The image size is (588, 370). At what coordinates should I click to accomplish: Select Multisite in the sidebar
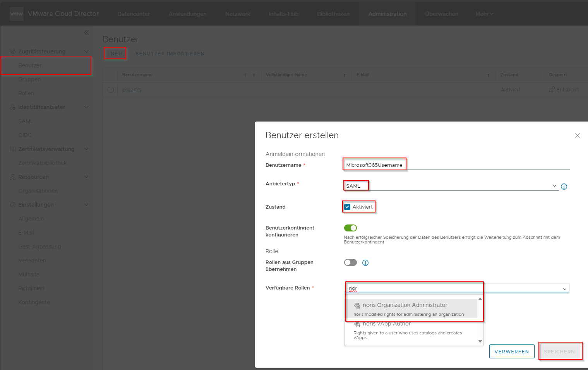[x=29, y=274]
